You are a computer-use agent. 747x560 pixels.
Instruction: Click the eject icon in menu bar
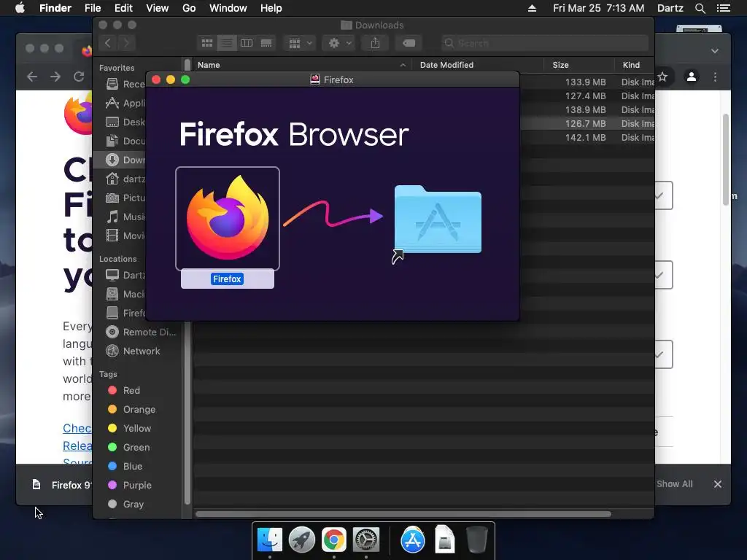[532, 8]
